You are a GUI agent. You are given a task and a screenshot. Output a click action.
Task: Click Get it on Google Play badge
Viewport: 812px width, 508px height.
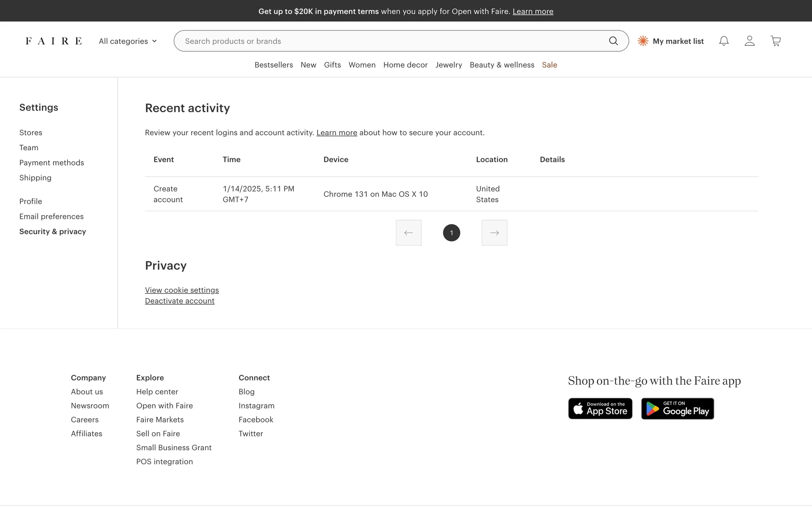[x=678, y=409]
